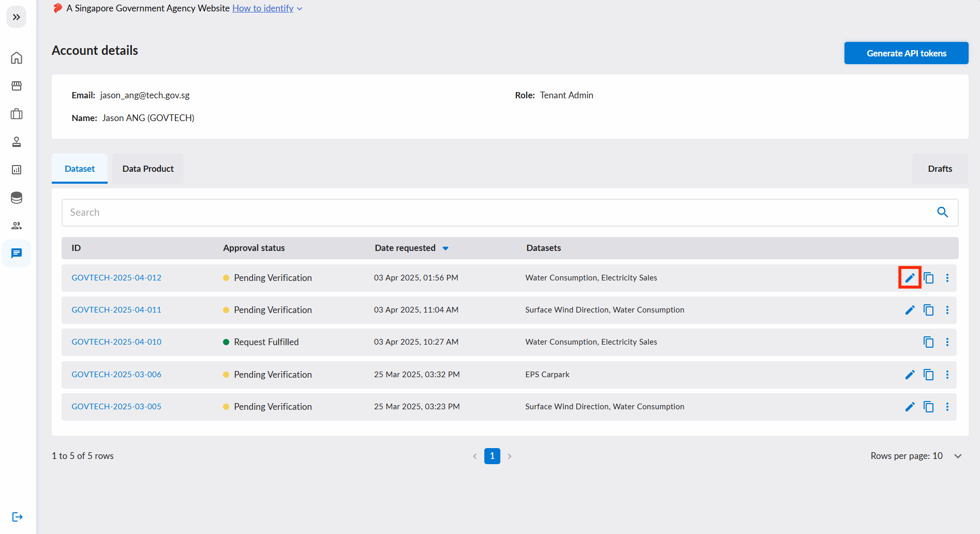
Task: Open the storefront marketplace sidebar icon
Action: pos(17,86)
